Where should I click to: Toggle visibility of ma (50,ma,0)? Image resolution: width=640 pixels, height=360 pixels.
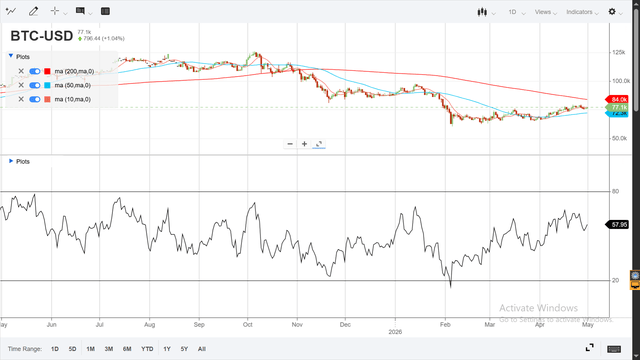coord(35,85)
